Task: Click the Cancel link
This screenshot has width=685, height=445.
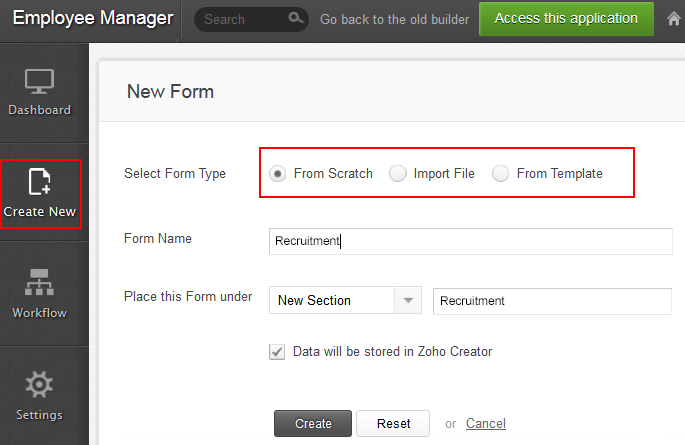Action: [485, 424]
